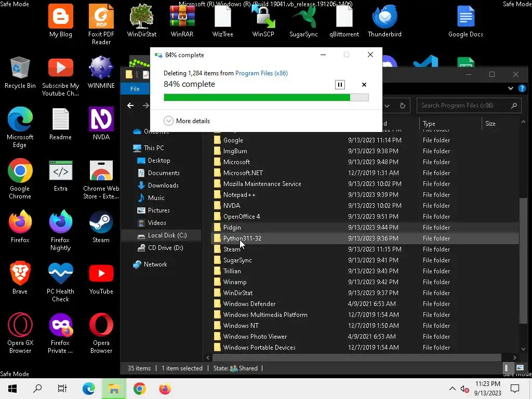
Task: Click the vertical scrollbar in file list
Action: (523, 261)
